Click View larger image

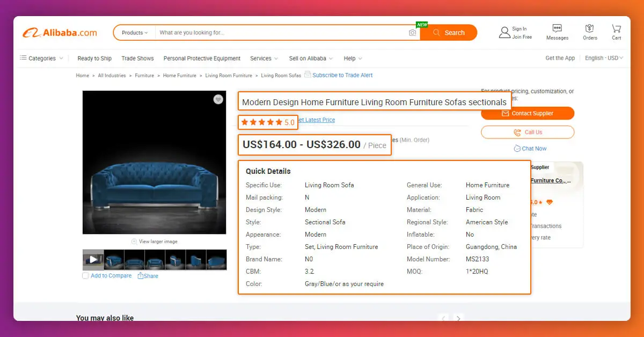(x=155, y=241)
